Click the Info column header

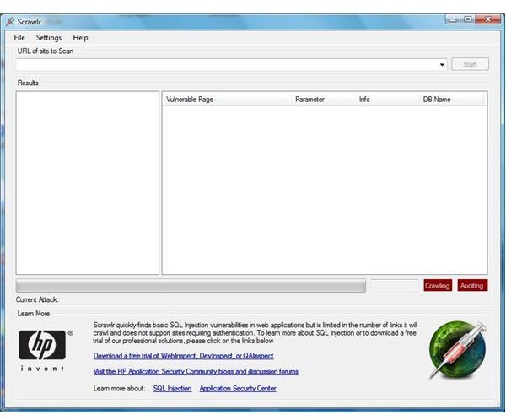[x=389, y=100]
